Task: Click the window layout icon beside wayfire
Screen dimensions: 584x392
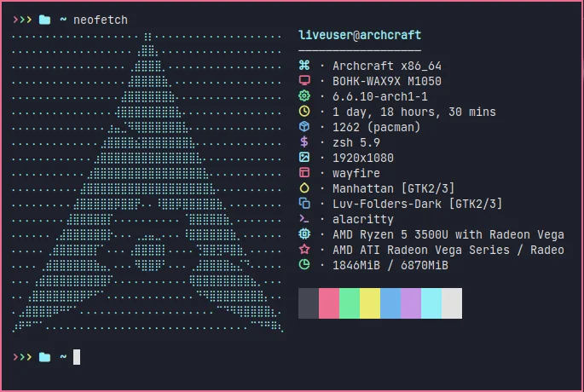Action: click(x=304, y=172)
